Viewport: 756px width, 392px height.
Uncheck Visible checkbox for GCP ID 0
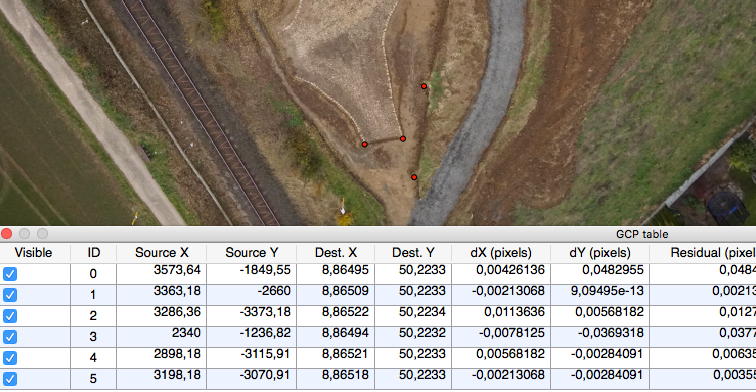click(x=10, y=274)
